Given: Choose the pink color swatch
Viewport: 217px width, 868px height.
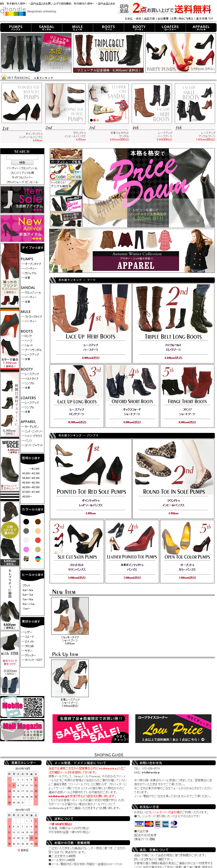Looking at the screenshot, I should coord(26,550).
